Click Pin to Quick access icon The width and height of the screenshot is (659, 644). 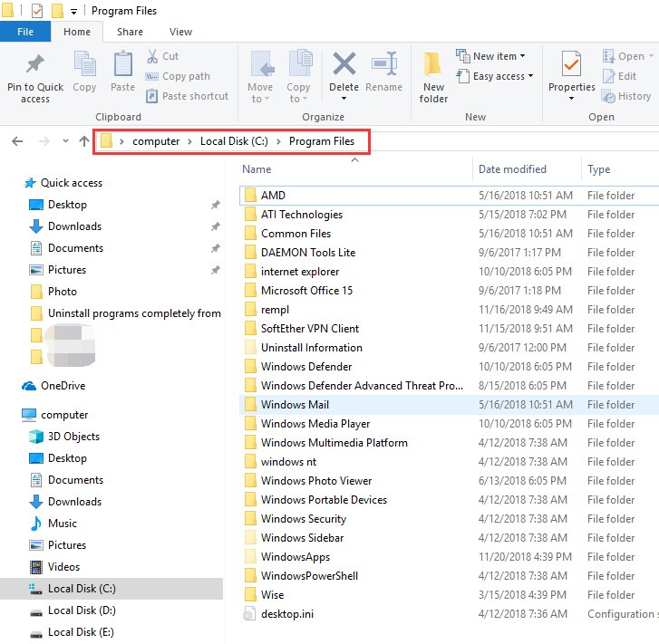tap(35, 63)
